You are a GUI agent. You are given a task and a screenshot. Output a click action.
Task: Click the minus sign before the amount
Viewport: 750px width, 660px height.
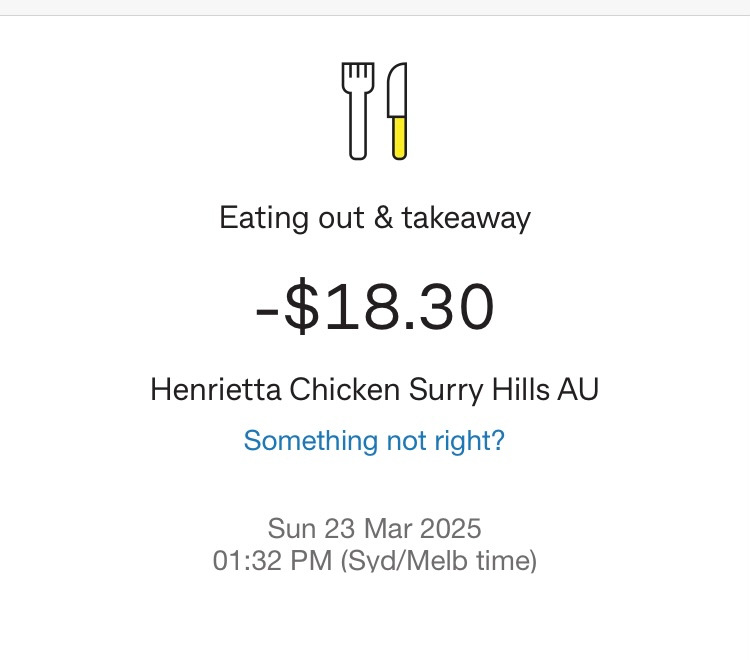[267, 309]
